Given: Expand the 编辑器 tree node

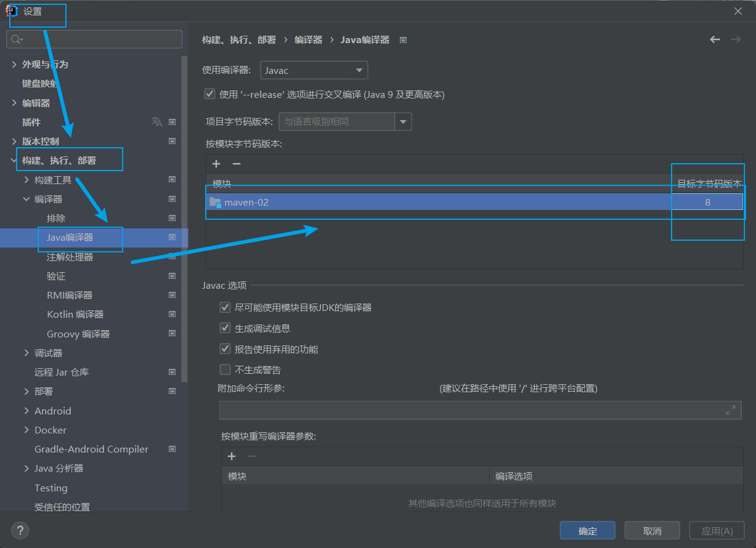Looking at the screenshot, I should tap(14, 103).
